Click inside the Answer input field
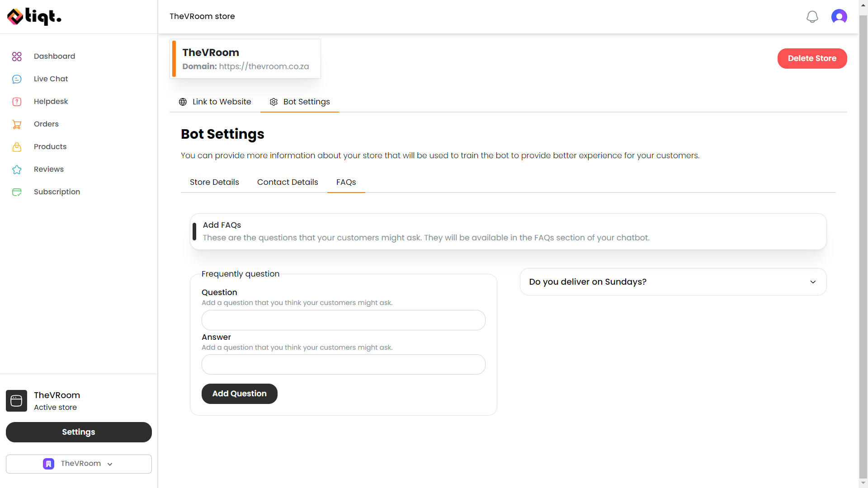This screenshot has height=488, width=868. point(343,364)
